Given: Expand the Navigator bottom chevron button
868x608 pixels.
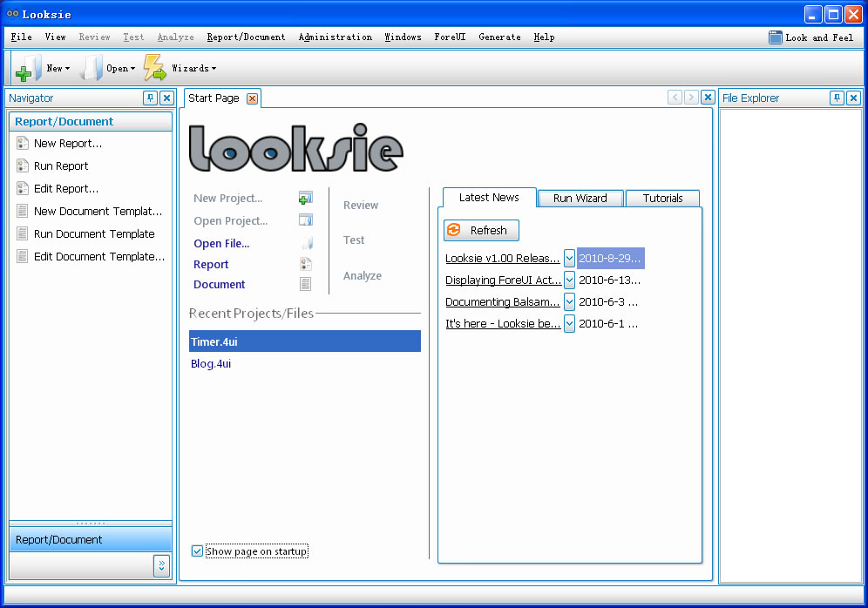Looking at the screenshot, I should coord(161,566).
